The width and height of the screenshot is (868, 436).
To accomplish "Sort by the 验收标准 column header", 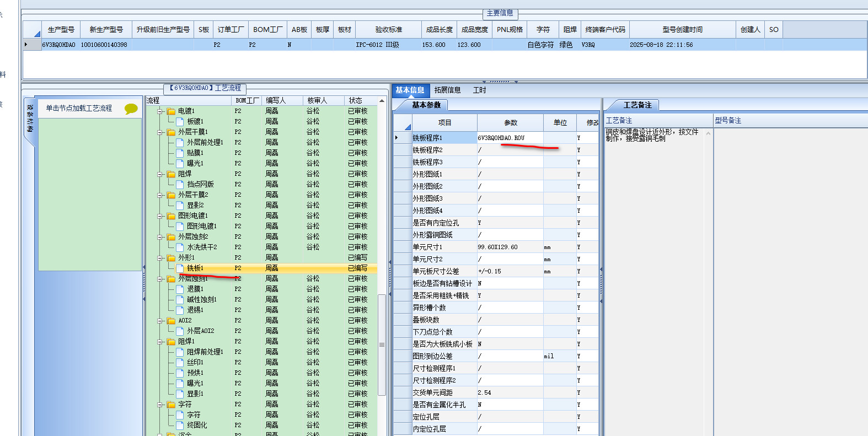I will pos(389,30).
